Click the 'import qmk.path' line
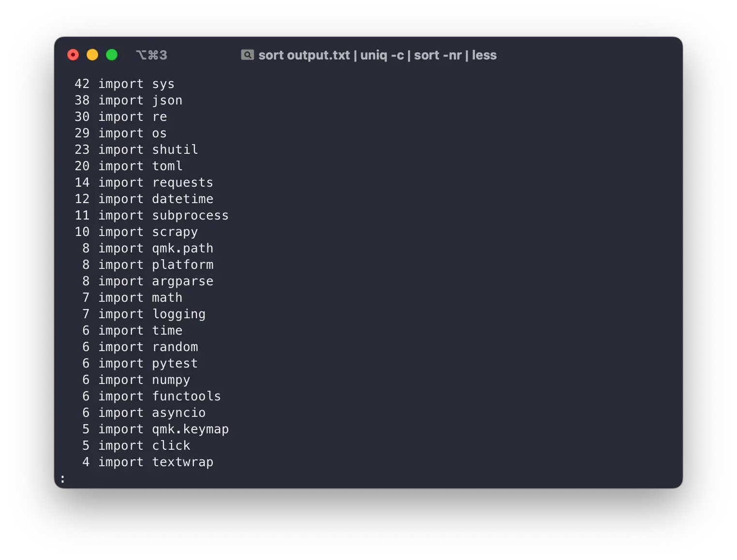Image resolution: width=737 pixels, height=560 pixels. (x=156, y=249)
